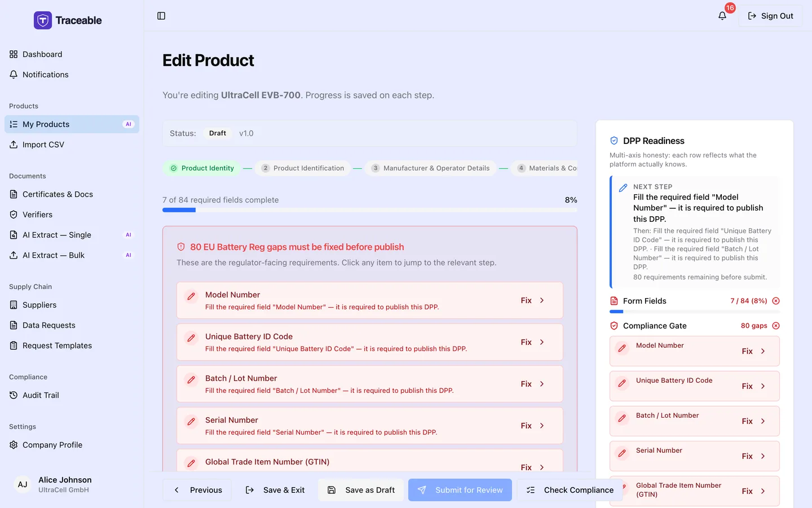Click Alice Johnson AJ avatar

tap(23, 484)
